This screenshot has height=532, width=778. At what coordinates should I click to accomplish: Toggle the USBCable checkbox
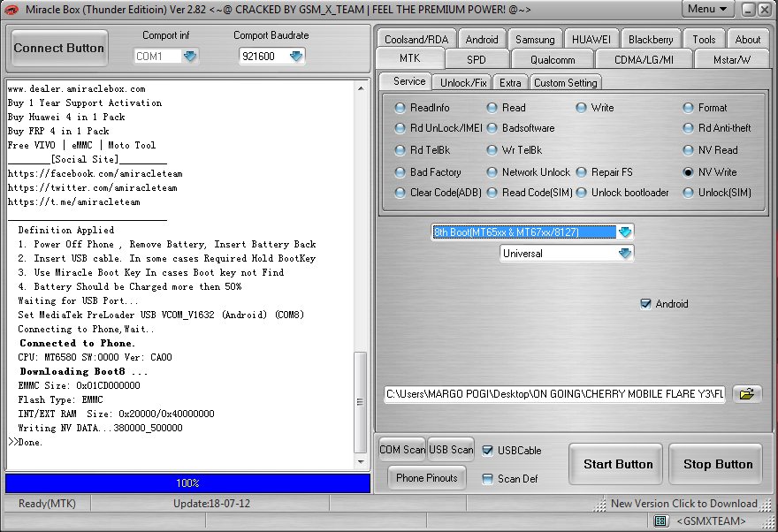point(488,450)
